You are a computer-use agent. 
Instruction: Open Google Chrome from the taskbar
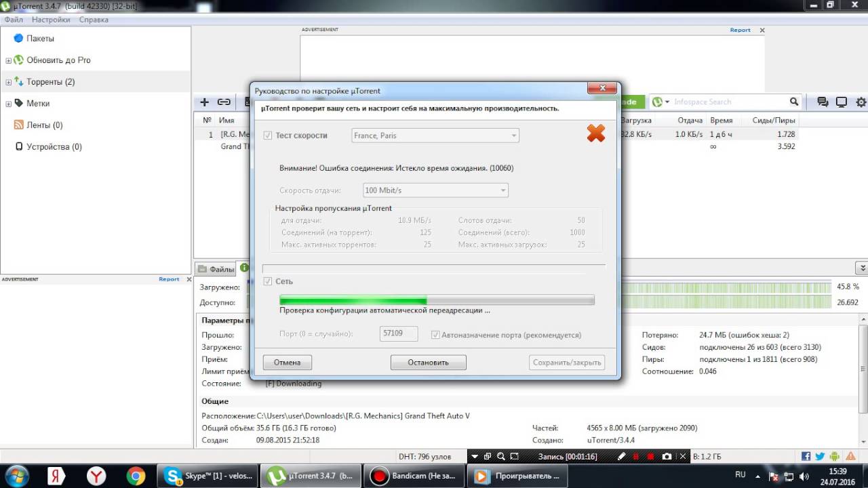coord(136,476)
